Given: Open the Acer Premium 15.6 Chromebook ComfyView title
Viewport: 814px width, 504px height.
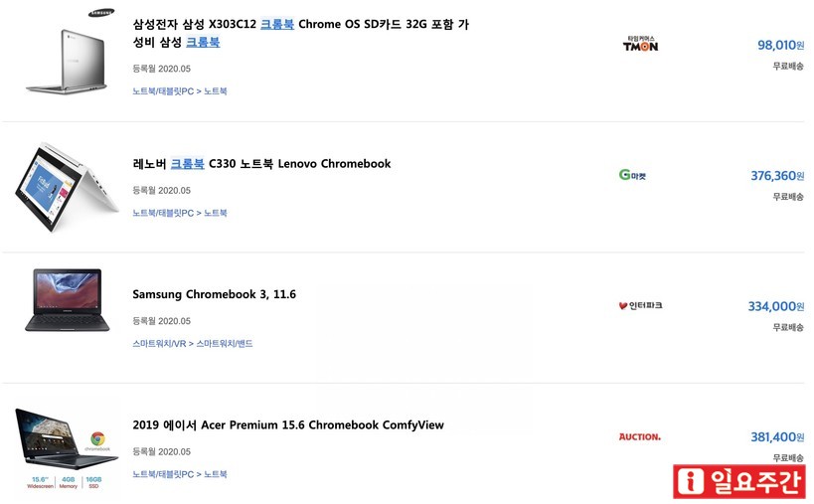Looking at the screenshot, I should click(x=287, y=425).
